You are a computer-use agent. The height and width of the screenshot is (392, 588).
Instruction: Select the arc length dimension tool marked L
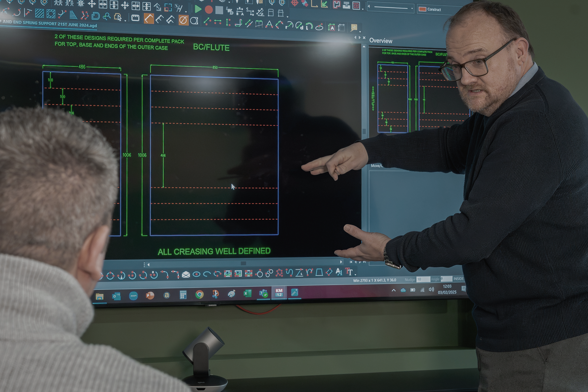(x=309, y=26)
